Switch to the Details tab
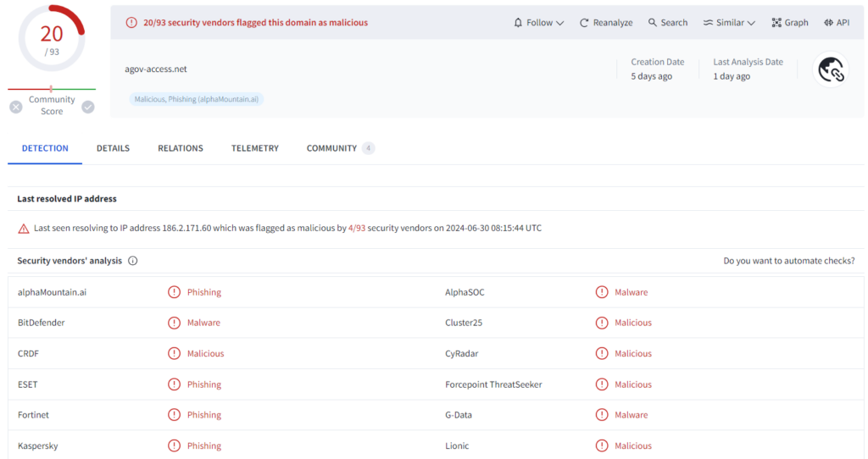The image size is (868, 459). tap(113, 148)
